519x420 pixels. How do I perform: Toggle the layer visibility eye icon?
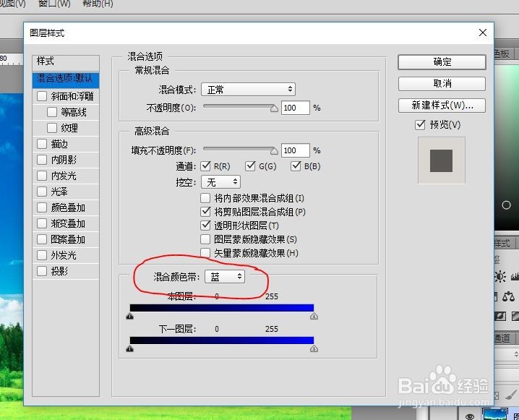click(469, 416)
